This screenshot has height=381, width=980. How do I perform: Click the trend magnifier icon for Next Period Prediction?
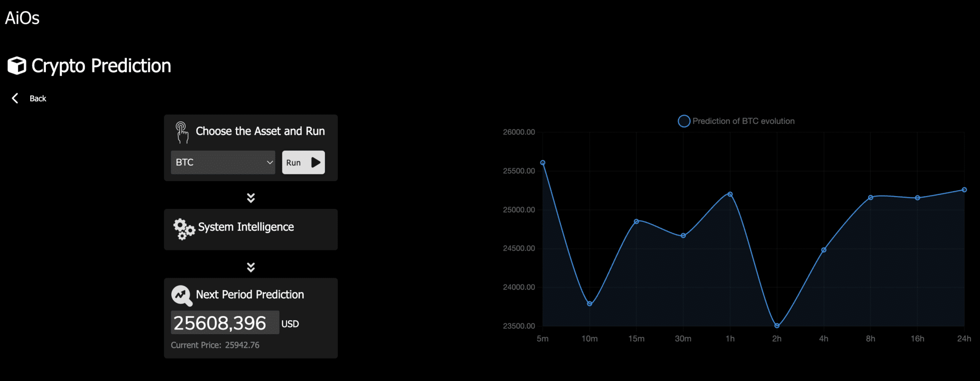[182, 296]
